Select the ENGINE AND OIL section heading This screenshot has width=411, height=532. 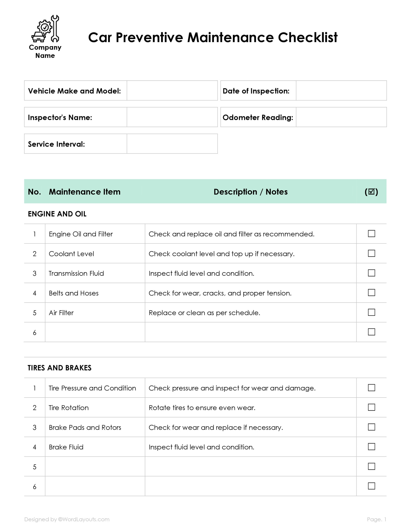tap(57, 214)
